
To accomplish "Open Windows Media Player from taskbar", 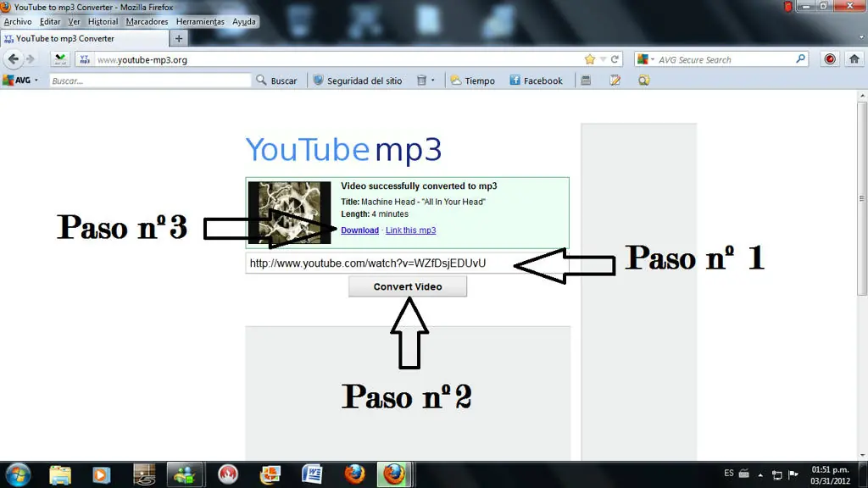I will (x=102, y=474).
